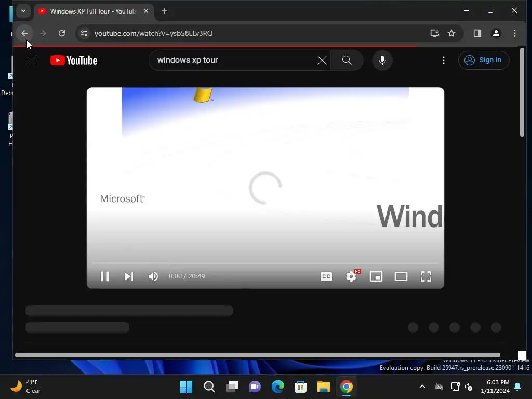Viewport: 532px width, 399px height.
Task: Click the horizontal page scrollbar
Action: click(x=258, y=355)
